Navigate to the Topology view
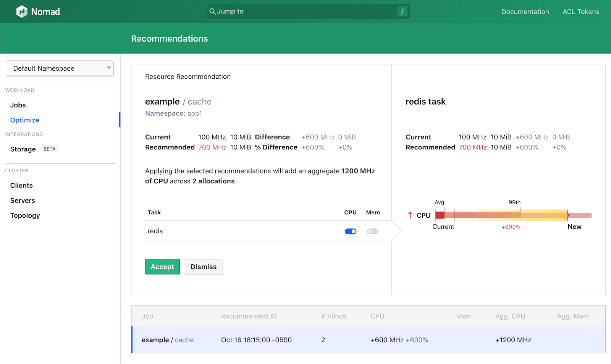This screenshot has width=611, height=364. [x=25, y=215]
